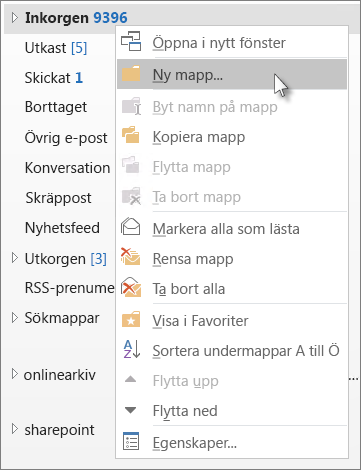
Task: Click the greyed Flytta mapp folder icon
Action: [x=131, y=165]
